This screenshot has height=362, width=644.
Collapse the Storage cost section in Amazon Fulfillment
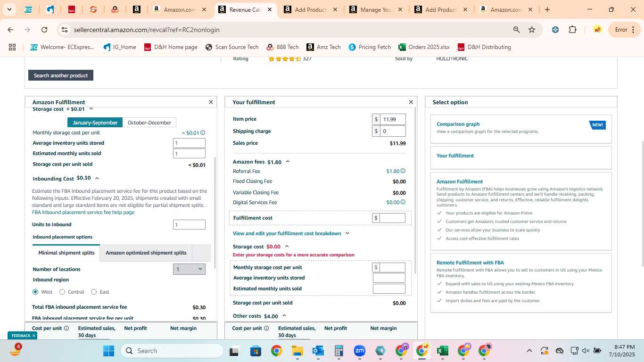pyautogui.click(x=91, y=109)
